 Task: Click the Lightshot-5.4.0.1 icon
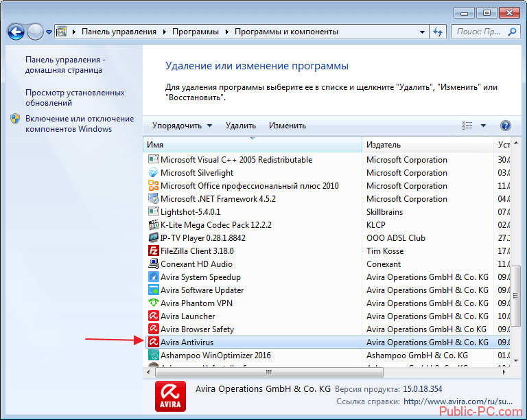(154, 211)
